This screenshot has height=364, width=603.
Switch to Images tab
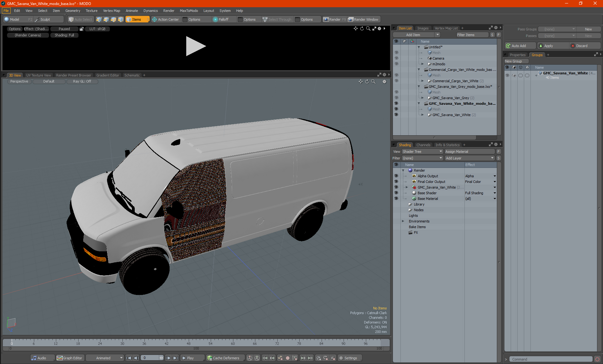423,28
